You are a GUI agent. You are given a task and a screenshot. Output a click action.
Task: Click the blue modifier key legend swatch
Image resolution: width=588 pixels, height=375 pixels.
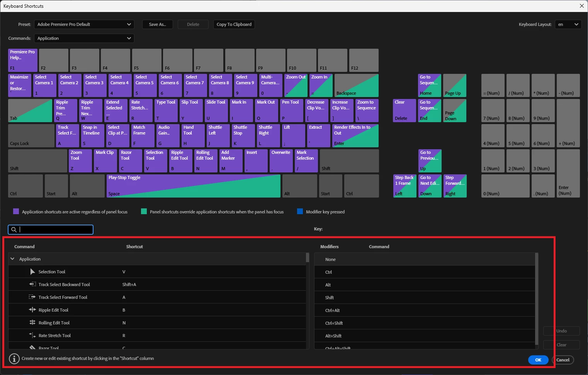(x=300, y=211)
